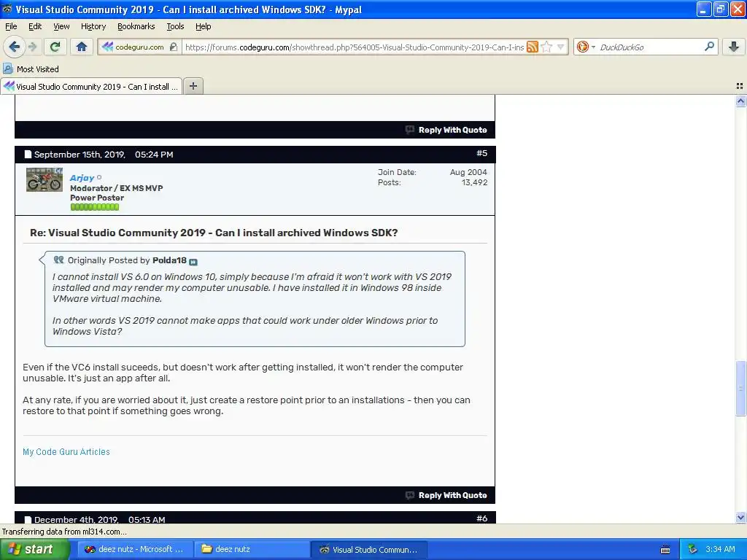The width and height of the screenshot is (747, 560).
Task: Open the History menu
Action: pyautogui.click(x=93, y=26)
